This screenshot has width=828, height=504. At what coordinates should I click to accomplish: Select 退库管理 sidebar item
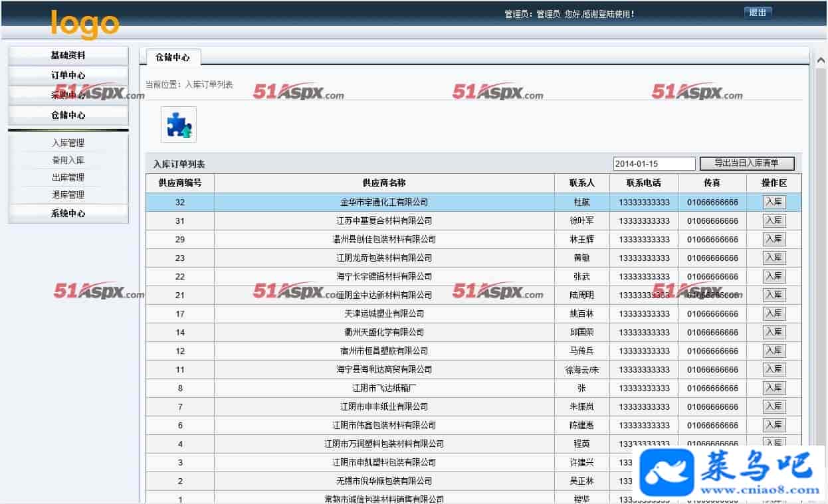(x=68, y=195)
